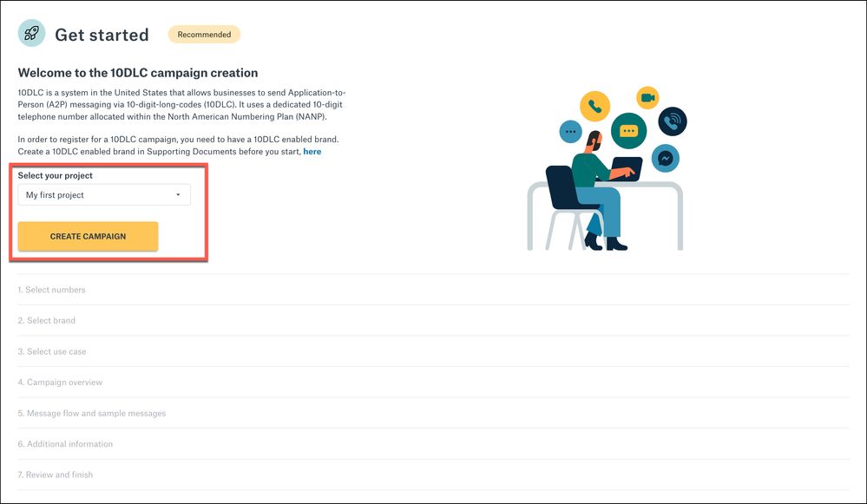Screen dimensions: 867x504
Task: Click the dark navy voice call icon
Action: coord(672,121)
